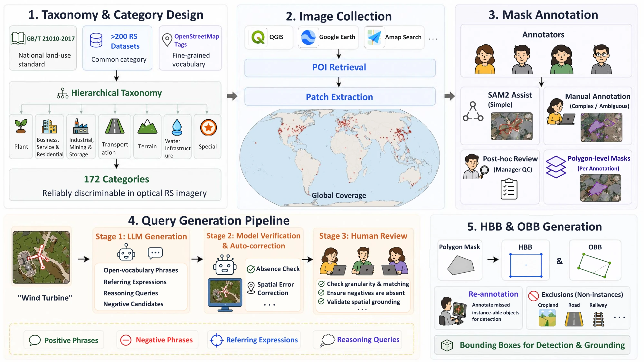The width and height of the screenshot is (644, 362).
Task: Click the Google Earth logo icon
Action: point(308,37)
